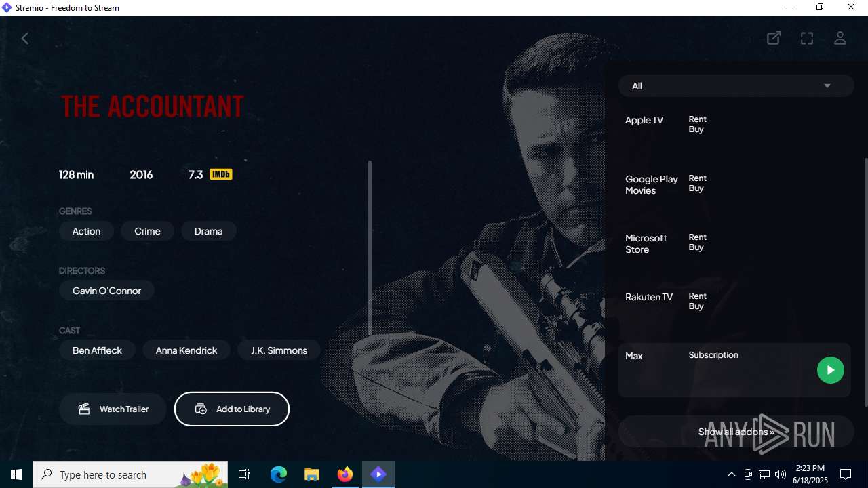868x488 pixels.
Task: Open Firefox from taskbar
Action: [x=345, y=474]
